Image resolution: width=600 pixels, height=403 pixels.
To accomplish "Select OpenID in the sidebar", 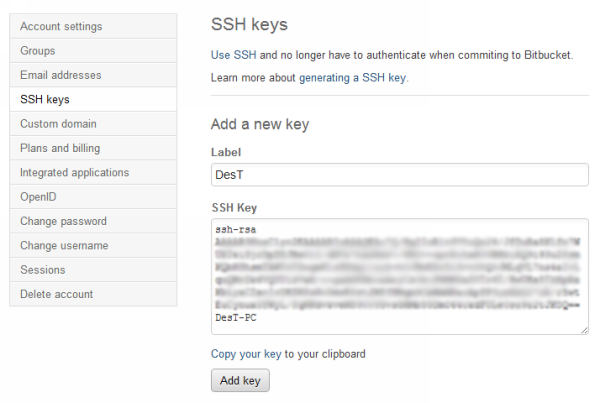I will 38,197.
